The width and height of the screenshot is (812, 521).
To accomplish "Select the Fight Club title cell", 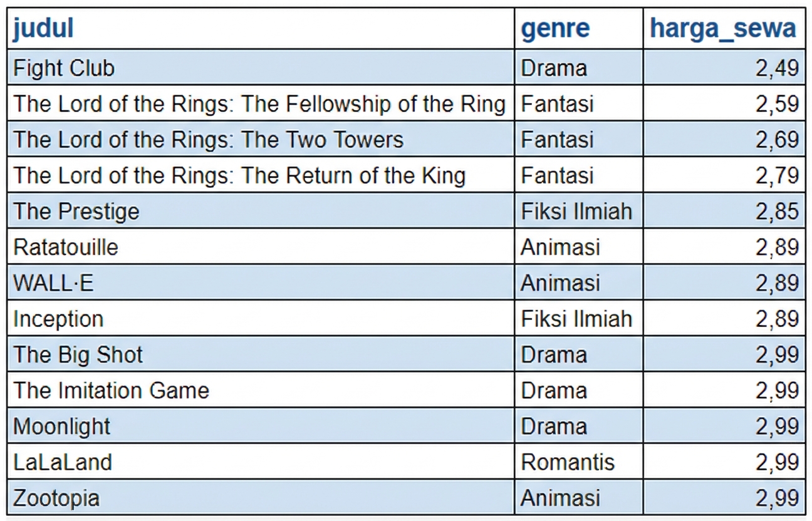I will click(x=64, y=68).
